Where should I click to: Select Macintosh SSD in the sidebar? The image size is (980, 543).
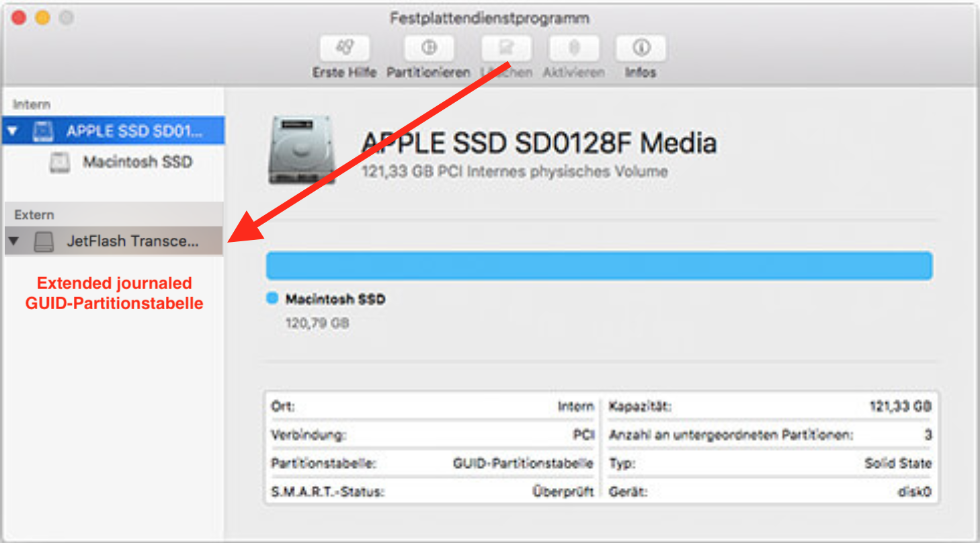pyautogui.click(x=138, y=162)
